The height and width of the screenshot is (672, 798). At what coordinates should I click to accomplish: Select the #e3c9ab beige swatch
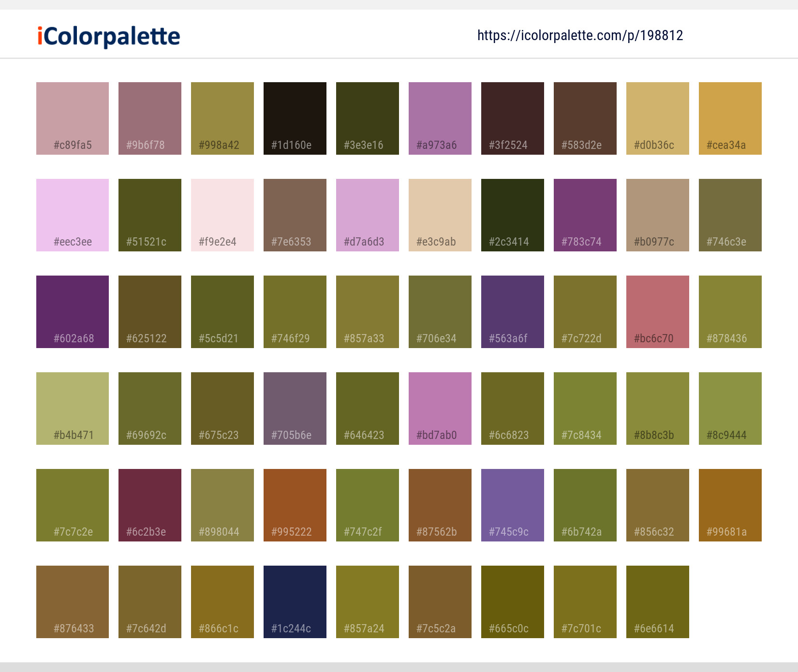440,215
